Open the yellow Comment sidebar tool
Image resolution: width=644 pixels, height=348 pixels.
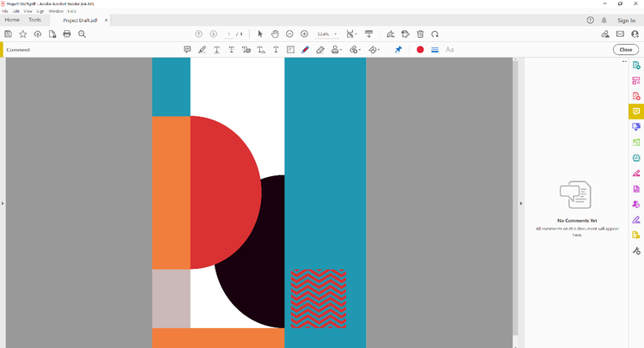636,112
